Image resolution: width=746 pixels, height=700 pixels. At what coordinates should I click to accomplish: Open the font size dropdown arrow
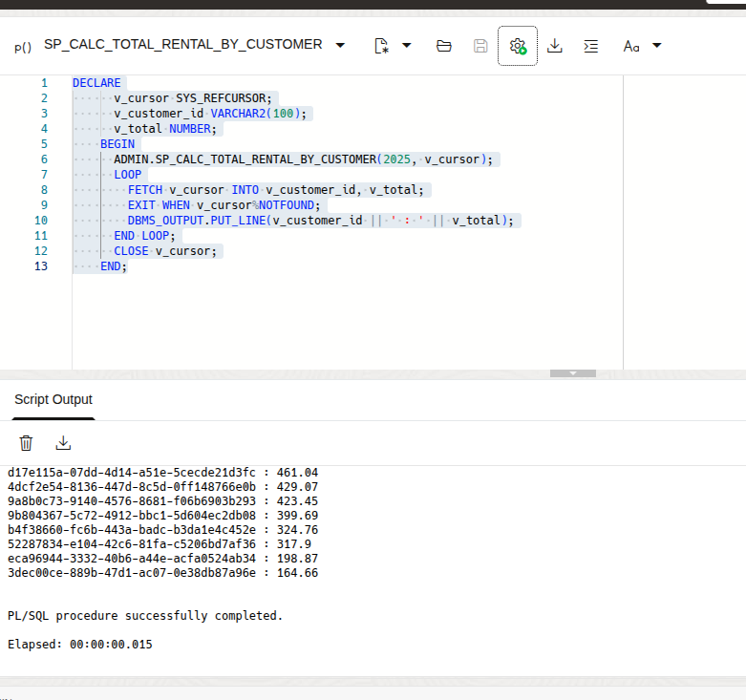point(657,46)
